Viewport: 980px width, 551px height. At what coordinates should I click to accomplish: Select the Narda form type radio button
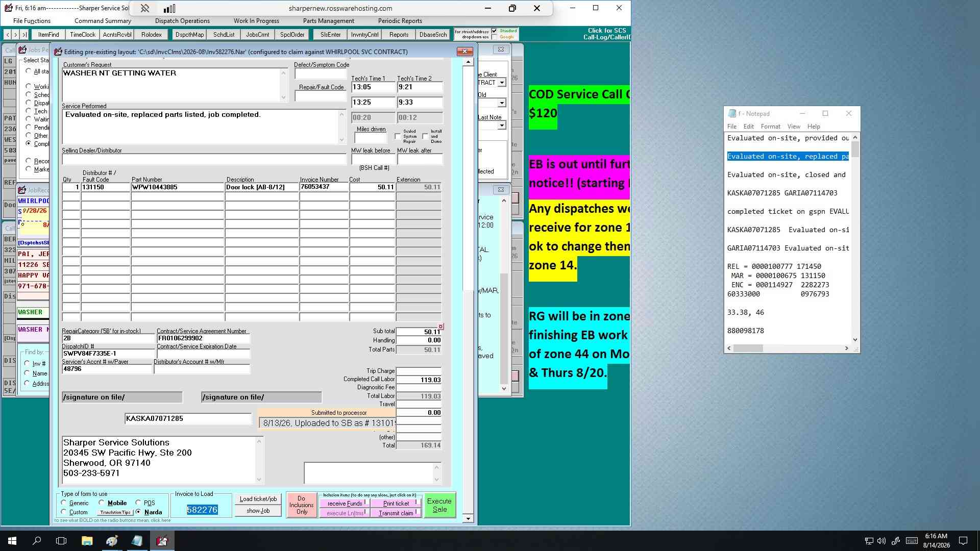[x=138, y=512]
